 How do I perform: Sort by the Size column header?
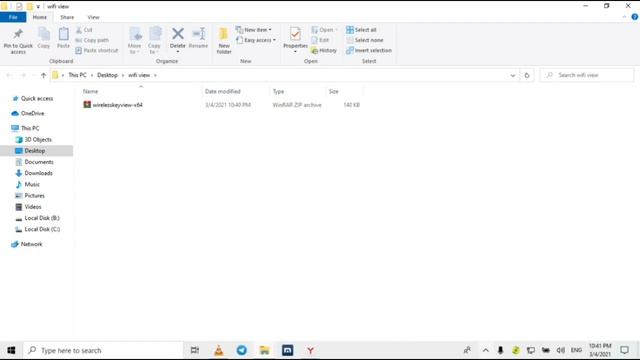[x=333, y=91]
